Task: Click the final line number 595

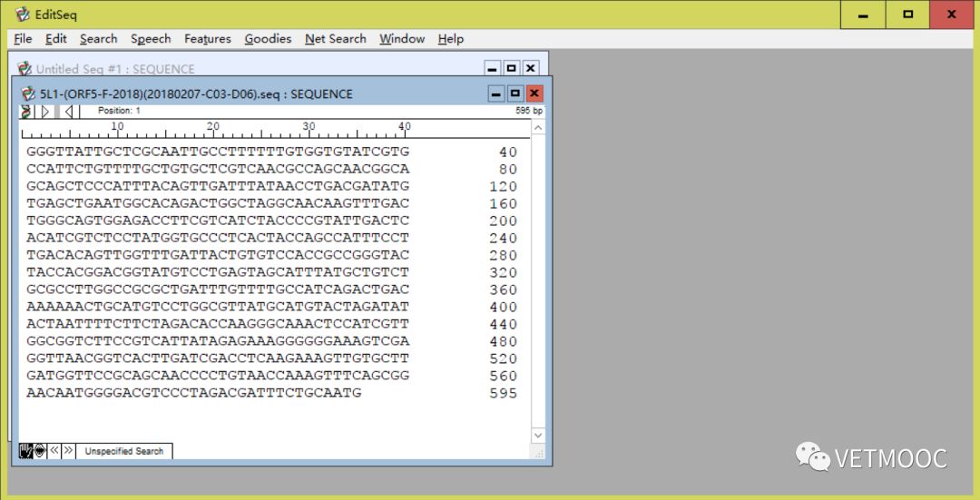Action: 504,393
